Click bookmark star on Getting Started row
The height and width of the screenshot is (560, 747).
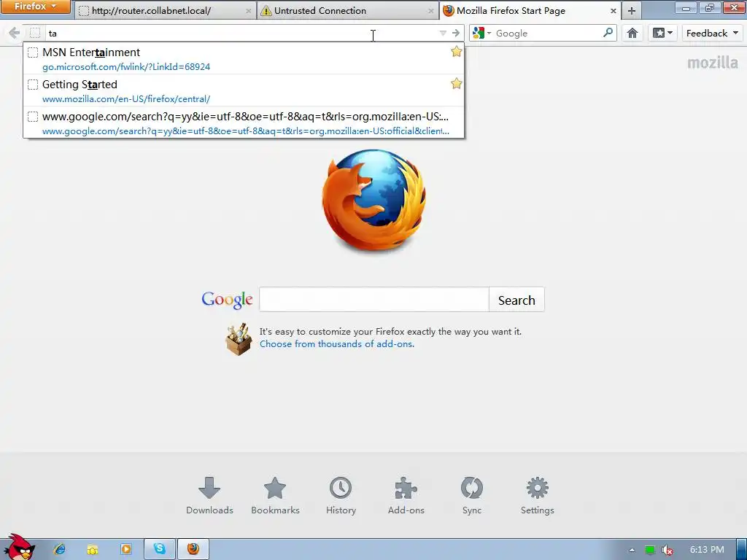click(x=457, y=84)
